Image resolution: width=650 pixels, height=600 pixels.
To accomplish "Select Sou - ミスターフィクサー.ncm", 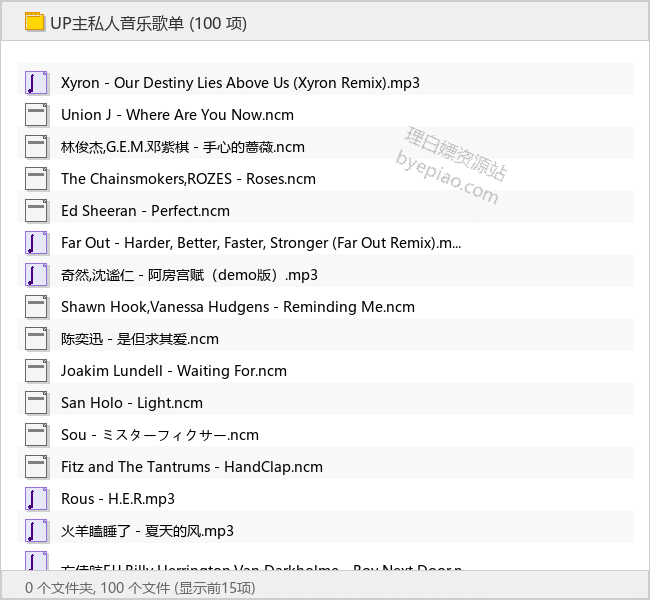I will (x=160, y=435).
